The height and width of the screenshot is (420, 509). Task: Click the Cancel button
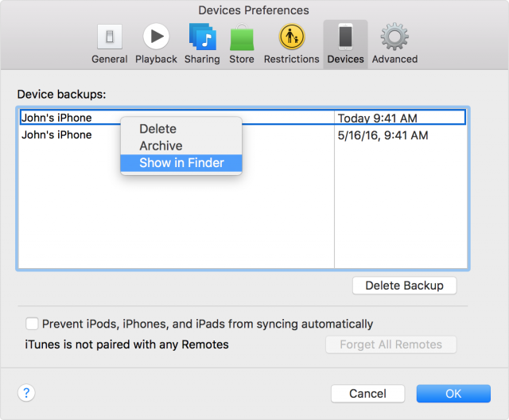pyautogui.click(x=367, y=394)
